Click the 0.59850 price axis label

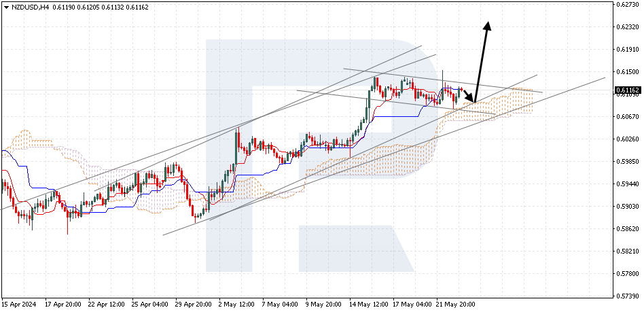coord(628,162)
